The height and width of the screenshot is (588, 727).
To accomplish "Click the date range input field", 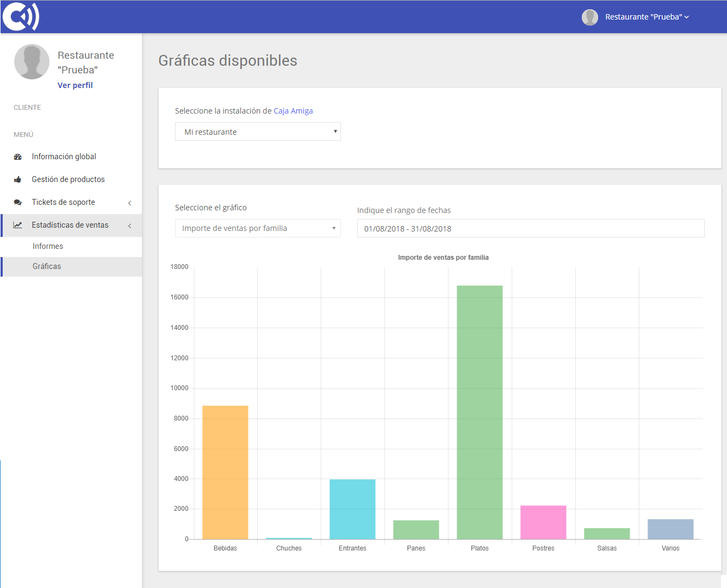I will pyautogui.click(x=530, y=229).
